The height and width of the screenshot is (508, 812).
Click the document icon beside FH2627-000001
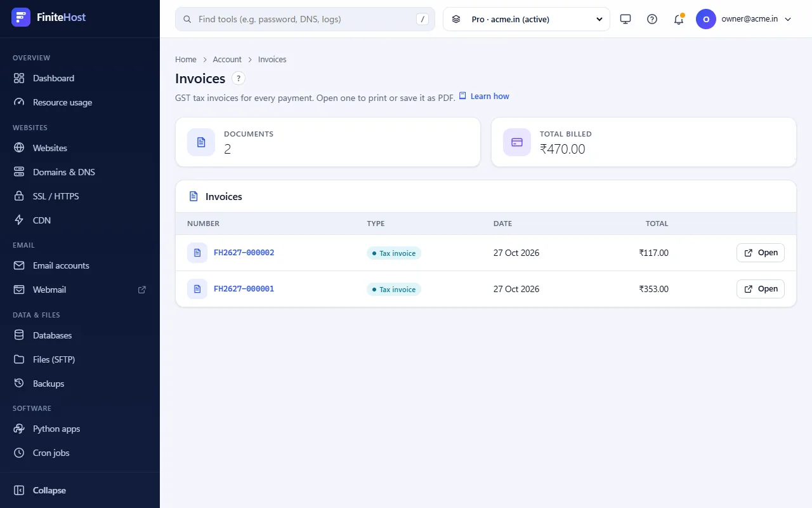coord(197,289)
